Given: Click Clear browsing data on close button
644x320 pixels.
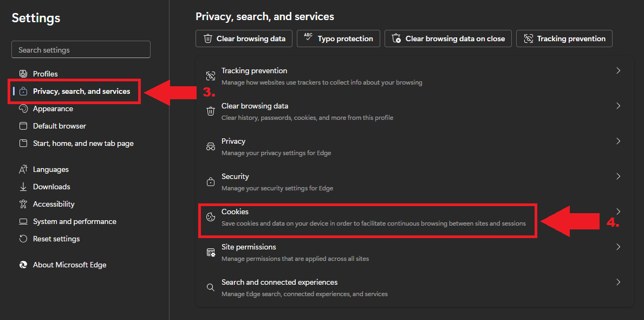Looking at the screenshot, I should 448,39.
